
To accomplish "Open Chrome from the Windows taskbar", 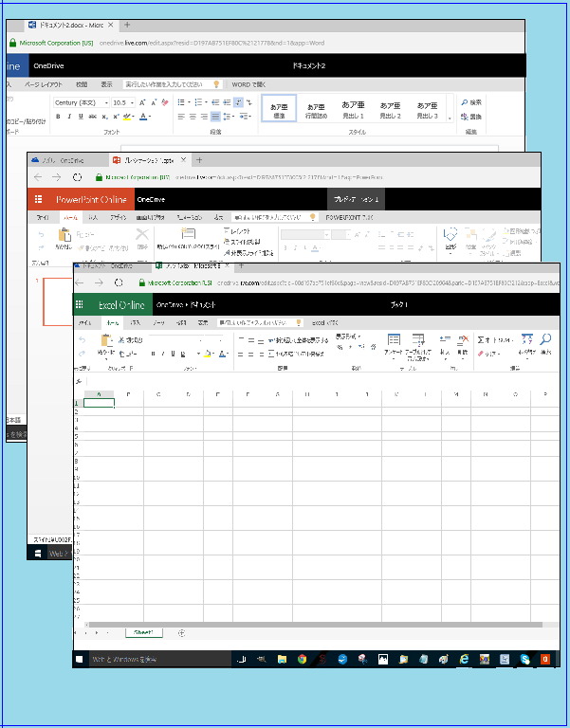I will click(x=302, y=660).
